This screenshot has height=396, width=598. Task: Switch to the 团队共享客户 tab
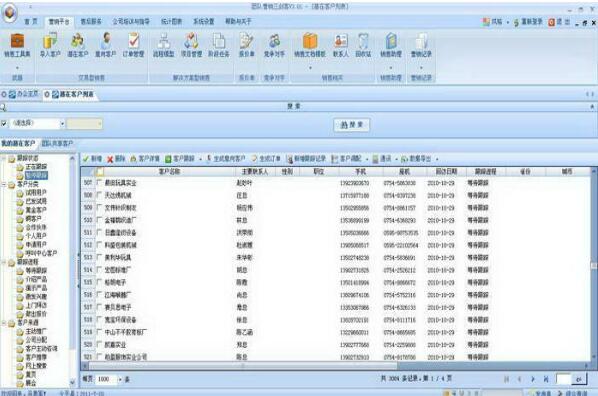(x=57, y=143)
